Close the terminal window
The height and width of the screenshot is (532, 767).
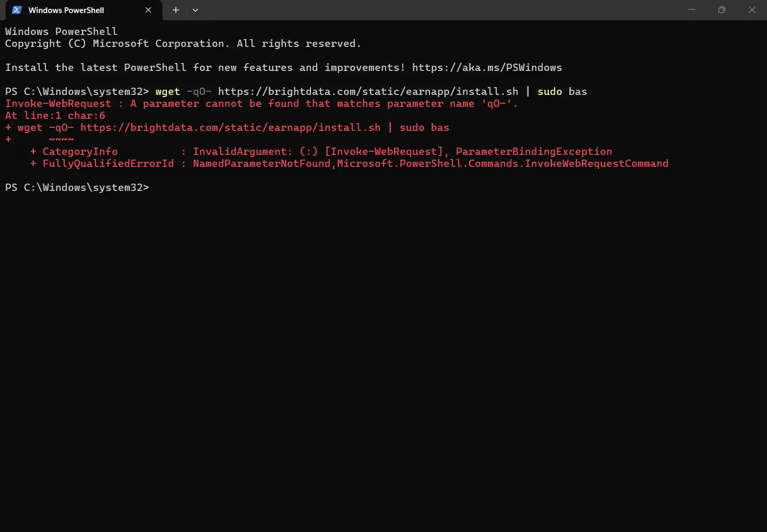752,10
